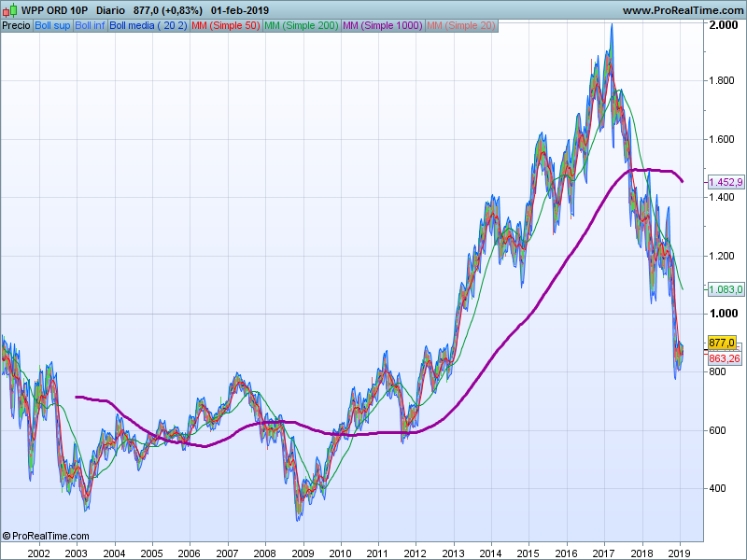Click the 2007 year on the time axis

tap(227, 553)
